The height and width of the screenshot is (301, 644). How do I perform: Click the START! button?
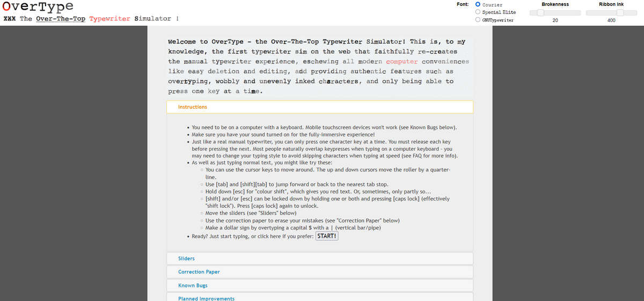click(x=327, y=236)
